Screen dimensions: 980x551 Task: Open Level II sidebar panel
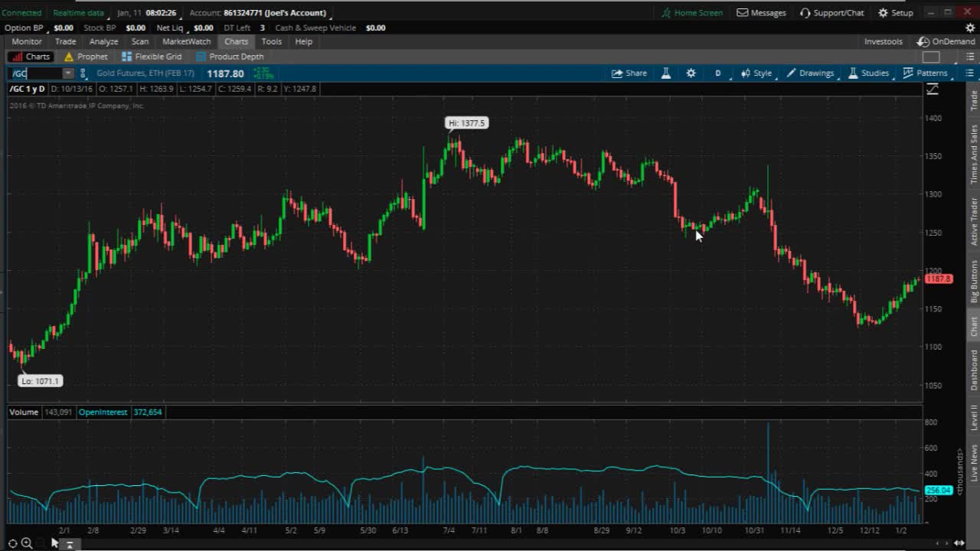tap(974, 417)
